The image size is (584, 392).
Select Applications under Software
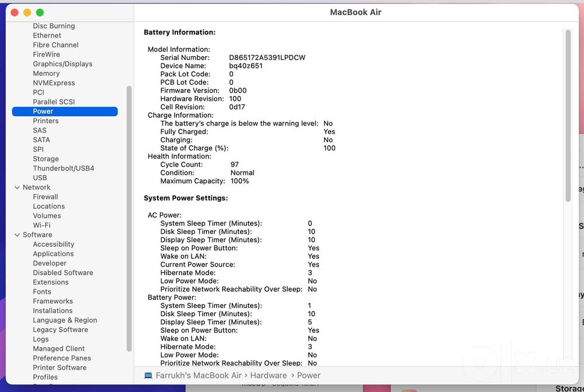53,254
